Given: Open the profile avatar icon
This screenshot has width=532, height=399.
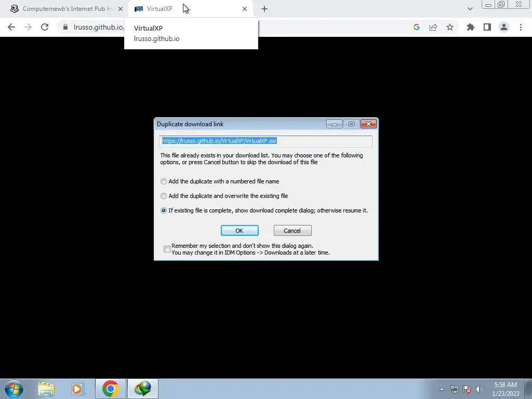Looking at the screenshot, I should tap(504, 27).
